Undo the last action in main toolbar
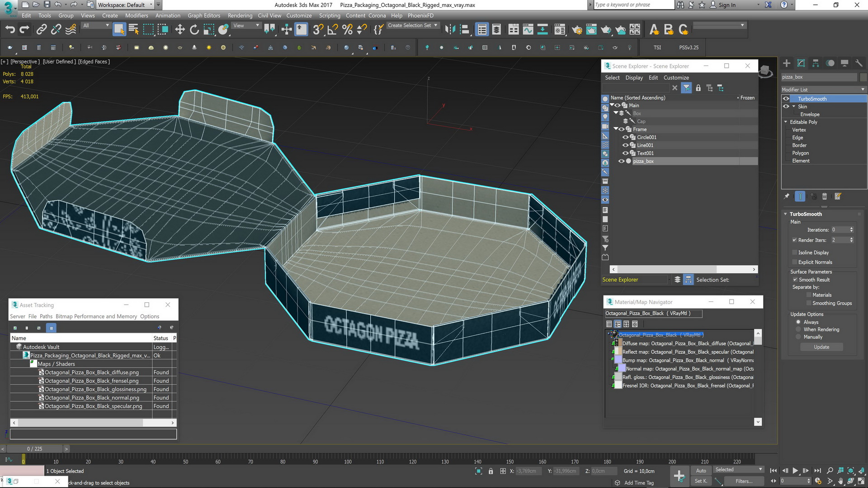 [x=10, y=30]
